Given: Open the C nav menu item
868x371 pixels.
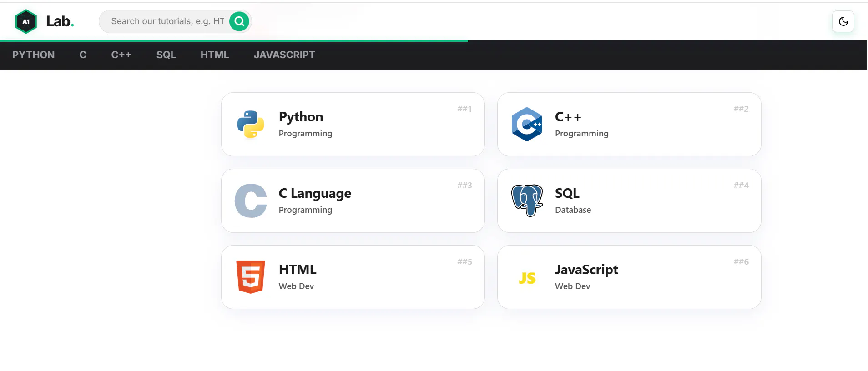Looking at the screenshot, I should 83,55.
